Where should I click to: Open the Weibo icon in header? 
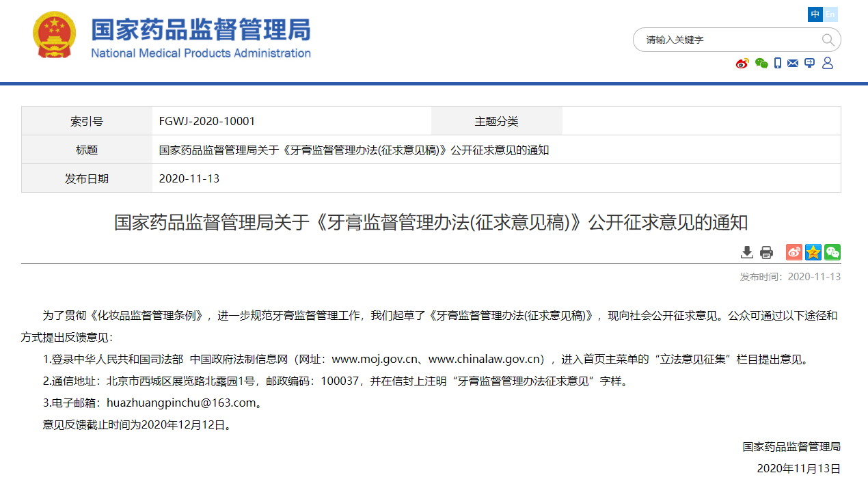pyautogui.click(x=742, y=64)
